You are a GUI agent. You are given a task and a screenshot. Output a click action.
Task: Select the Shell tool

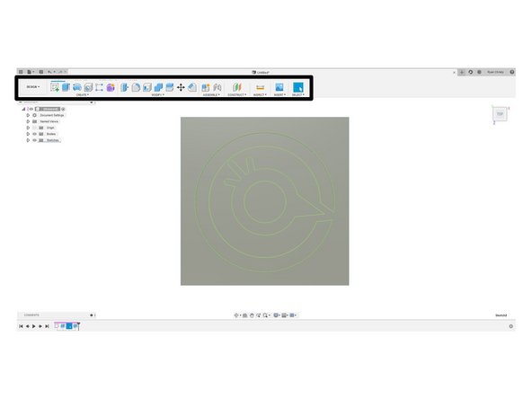coord(146,87)
